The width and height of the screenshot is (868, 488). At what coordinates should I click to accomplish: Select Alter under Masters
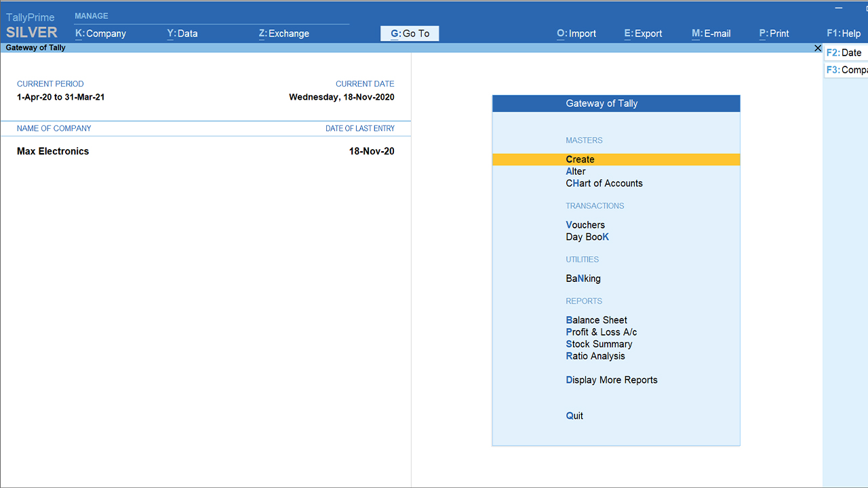click(x=576, y=171)
